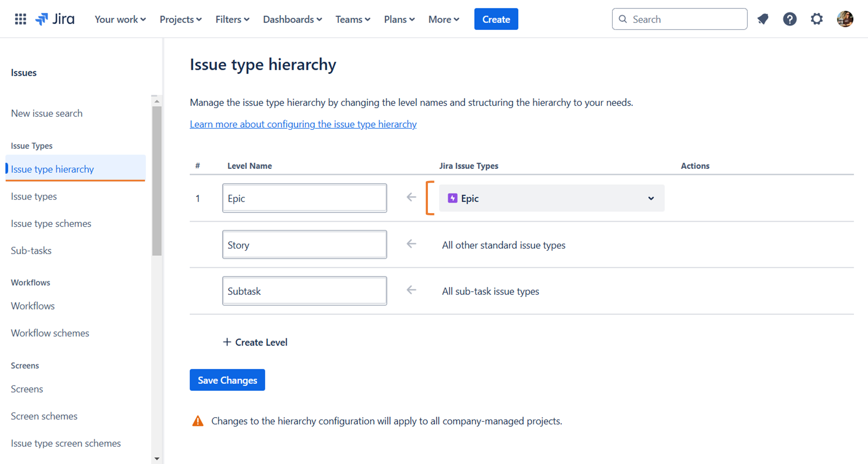Click the Jira logo
This screenshot has height=464, width=868.
[x=55, y=19]
